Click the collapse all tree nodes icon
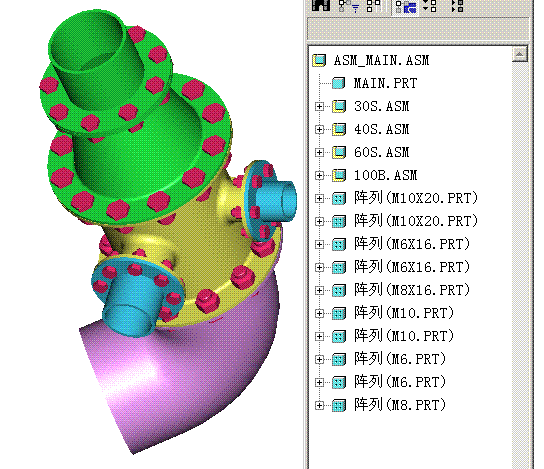Image resolution: width=544 pixels, height=469 pixels. point(458,6)
